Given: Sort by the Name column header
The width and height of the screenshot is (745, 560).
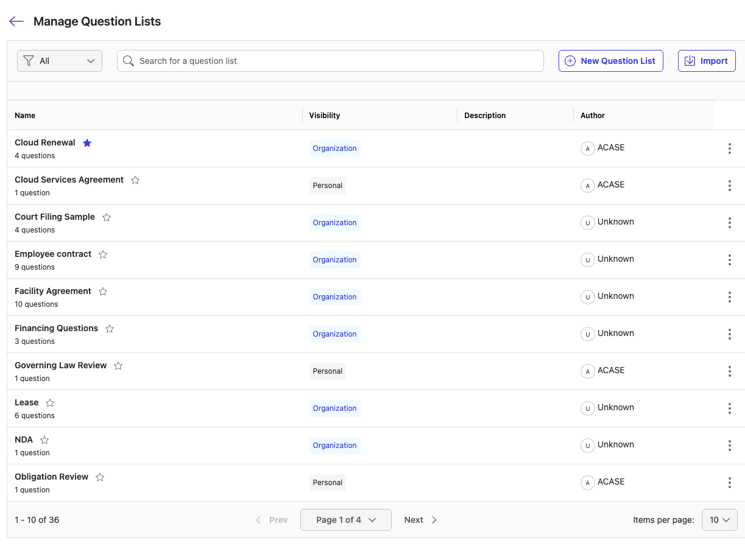Looking at the screenshot, I should [x=25, y=116].
